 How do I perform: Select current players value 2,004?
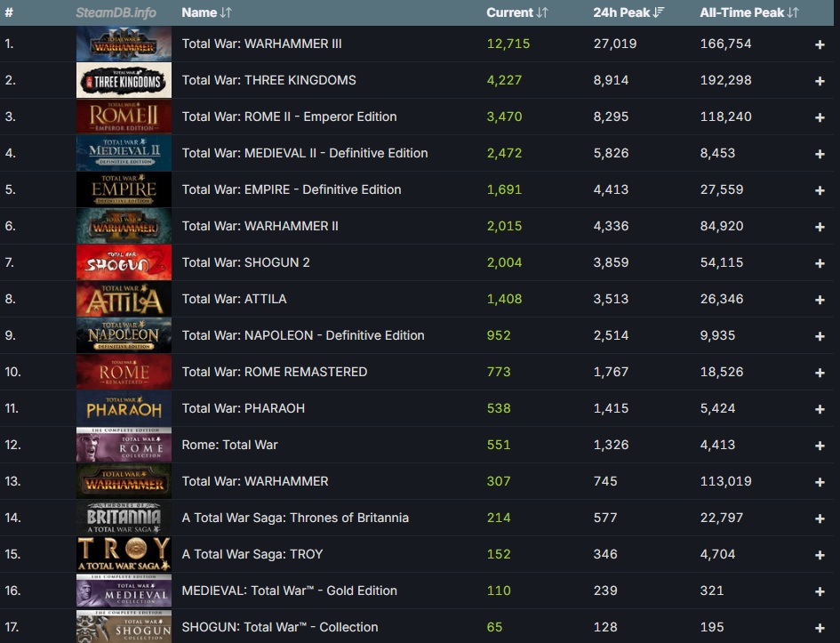(x=504, y=262)
